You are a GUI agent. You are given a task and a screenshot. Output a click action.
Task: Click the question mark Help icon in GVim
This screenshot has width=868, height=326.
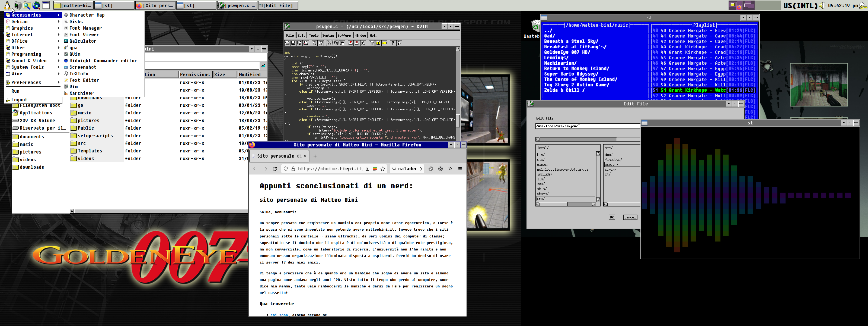(393, 43)
